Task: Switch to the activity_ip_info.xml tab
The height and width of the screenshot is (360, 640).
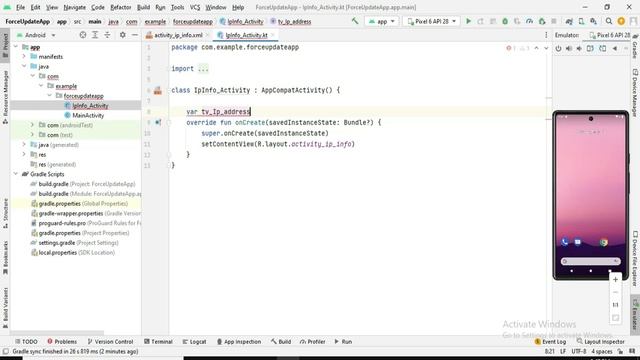Action: pos(177,36)
